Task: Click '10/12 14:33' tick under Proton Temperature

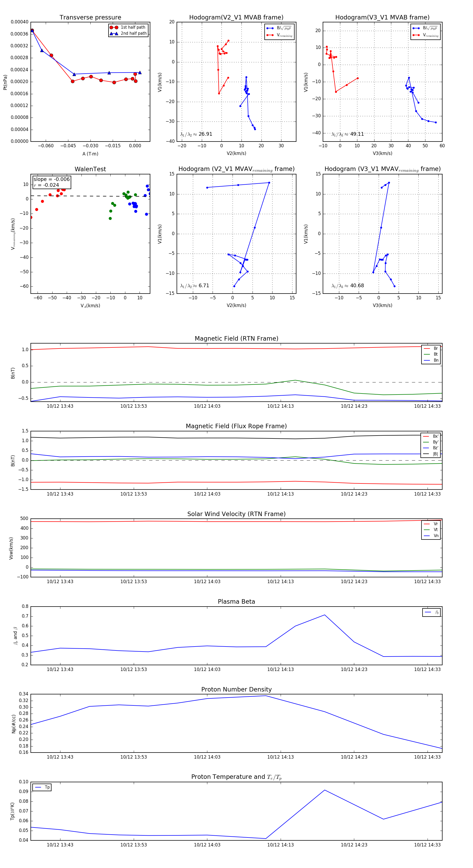Action: pos(427,845)
